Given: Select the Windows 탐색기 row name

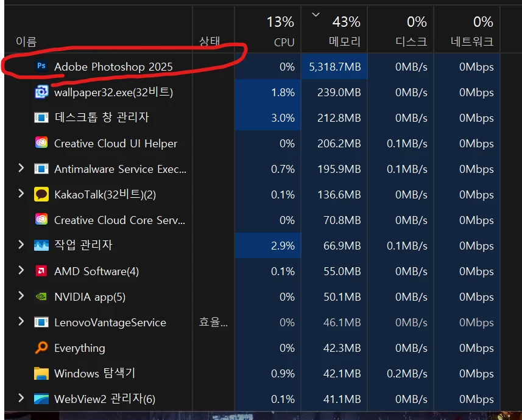Looking at the screenshot, I should [x=94, y=373].
